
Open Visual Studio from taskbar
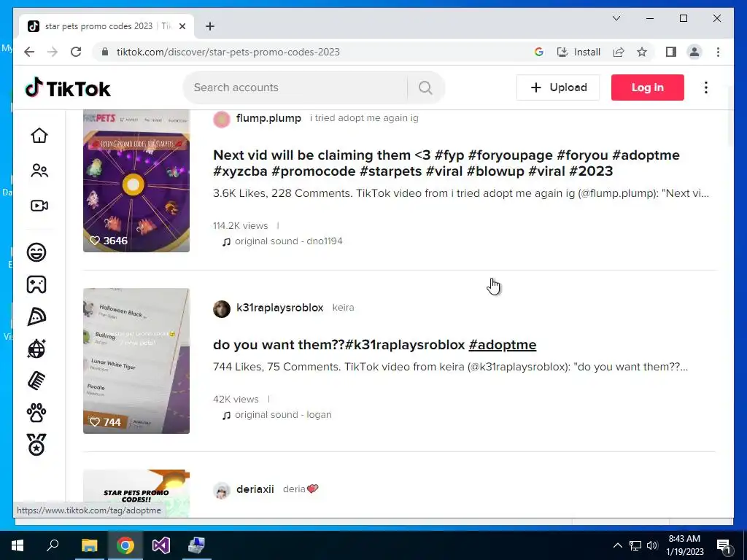161,545
